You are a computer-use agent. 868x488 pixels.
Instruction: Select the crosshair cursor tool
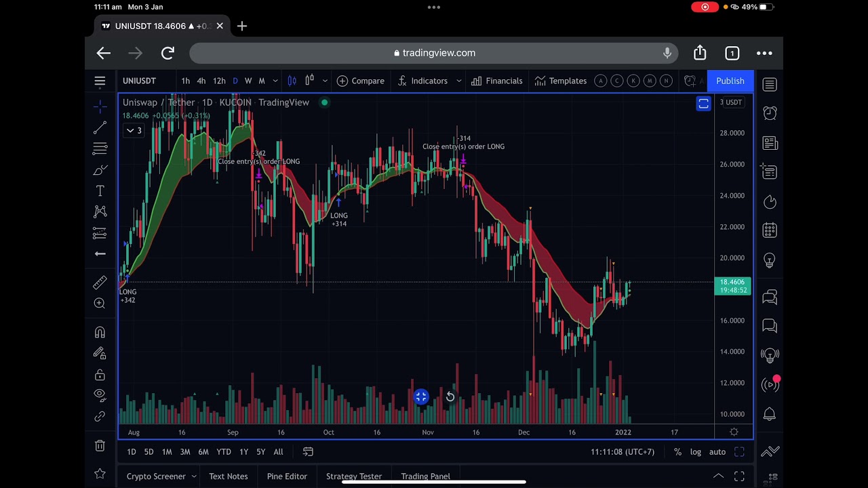tap(100, 106)
